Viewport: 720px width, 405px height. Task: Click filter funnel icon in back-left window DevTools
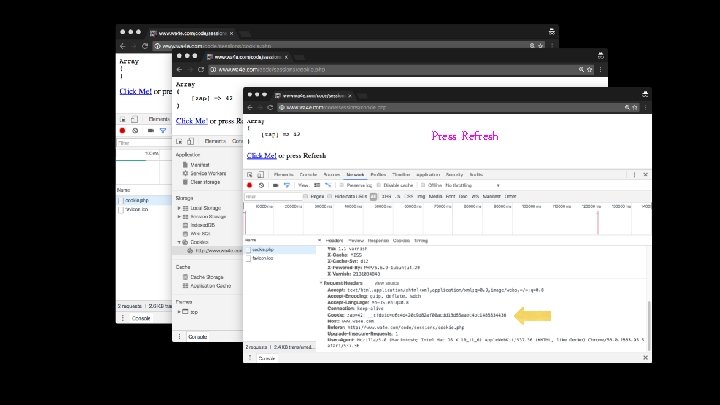[x=163, y=131]
